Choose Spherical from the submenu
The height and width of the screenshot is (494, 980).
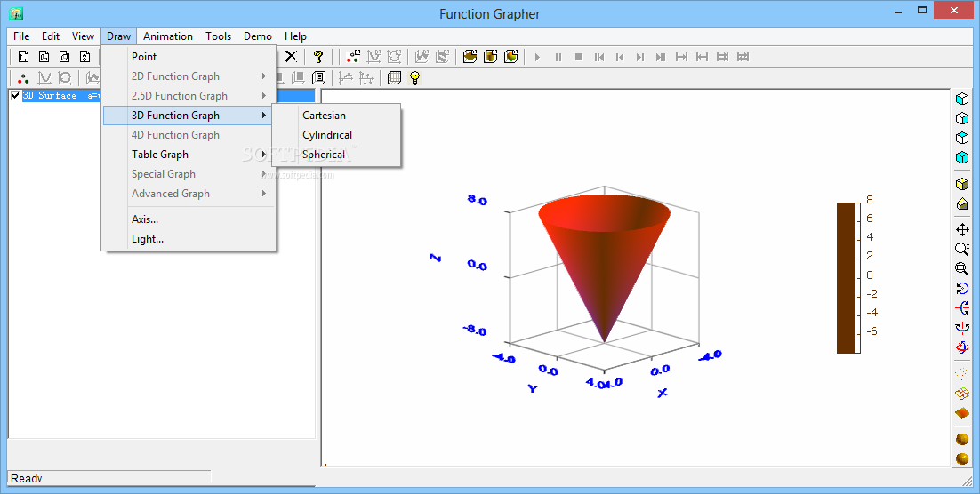[336, 155]
